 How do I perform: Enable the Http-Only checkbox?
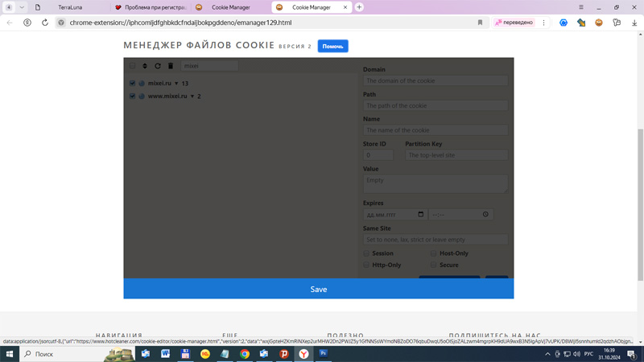366,265
